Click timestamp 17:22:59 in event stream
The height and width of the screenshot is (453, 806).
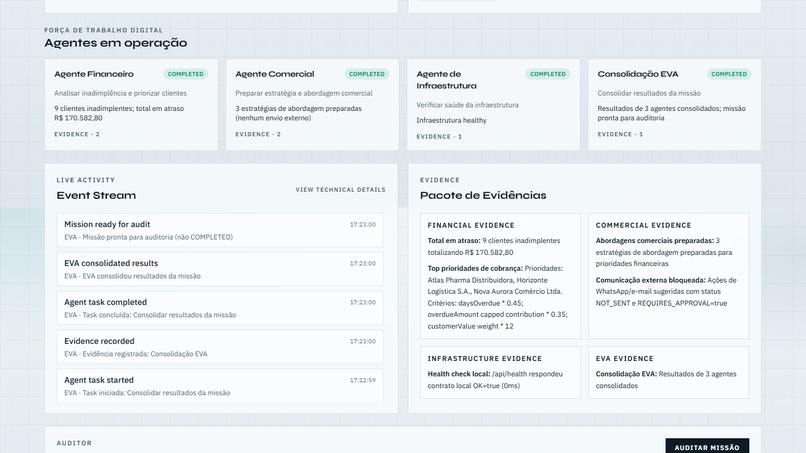point(362,380)
